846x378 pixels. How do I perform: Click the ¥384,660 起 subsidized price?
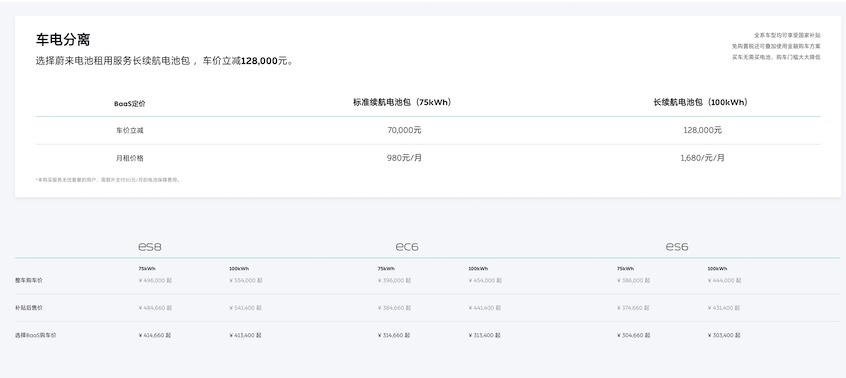[x=394, y=308]
